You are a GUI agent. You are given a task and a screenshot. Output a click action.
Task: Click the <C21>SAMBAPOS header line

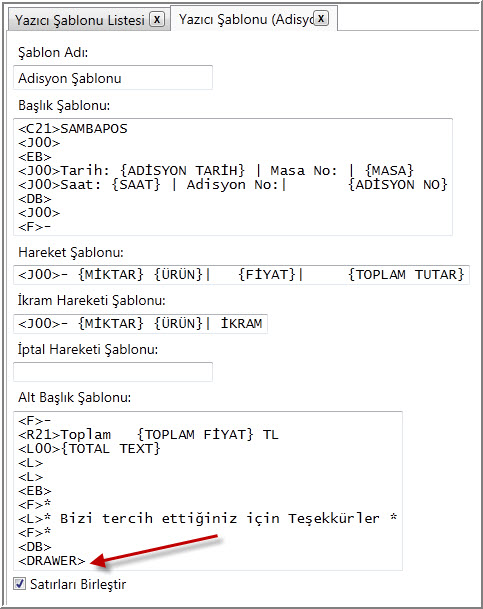click(x=73, y=129)
